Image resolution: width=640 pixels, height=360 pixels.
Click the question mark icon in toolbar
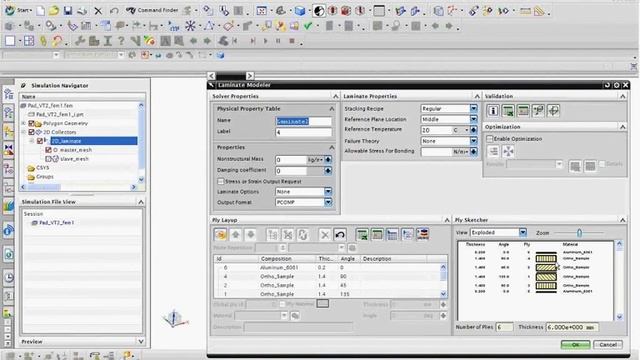[x=121, y=41]
